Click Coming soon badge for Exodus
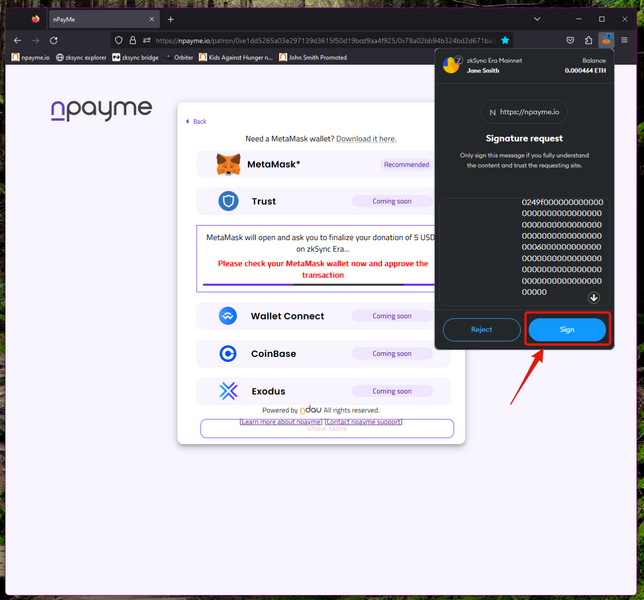The image size is (644, 600). pos(392,391)
